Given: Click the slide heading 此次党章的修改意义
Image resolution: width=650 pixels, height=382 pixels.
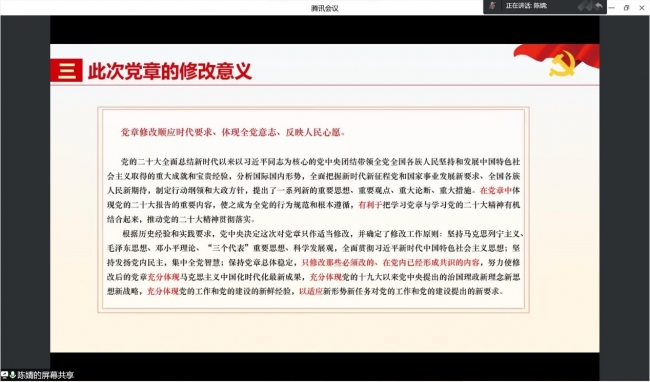Looking at the screenshot, I should [x=170, y=71].
